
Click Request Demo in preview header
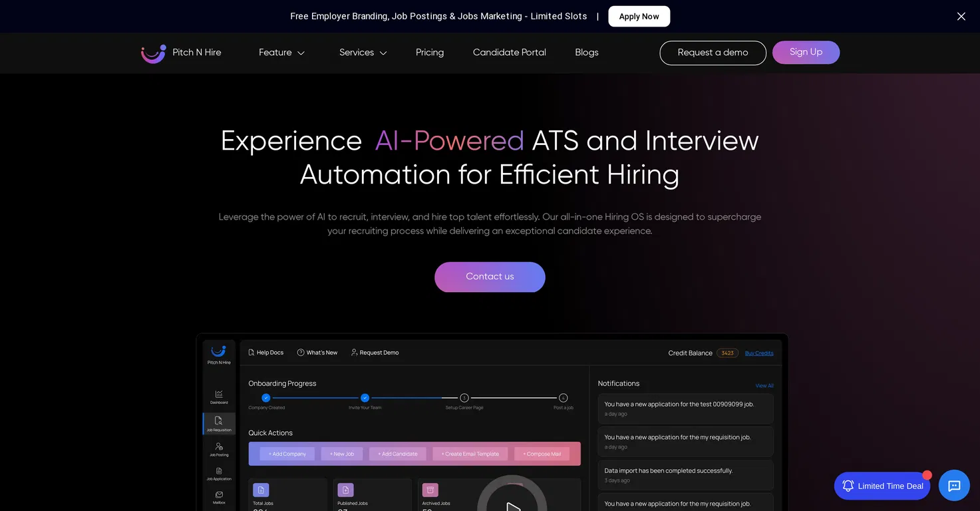click(375, 353)
